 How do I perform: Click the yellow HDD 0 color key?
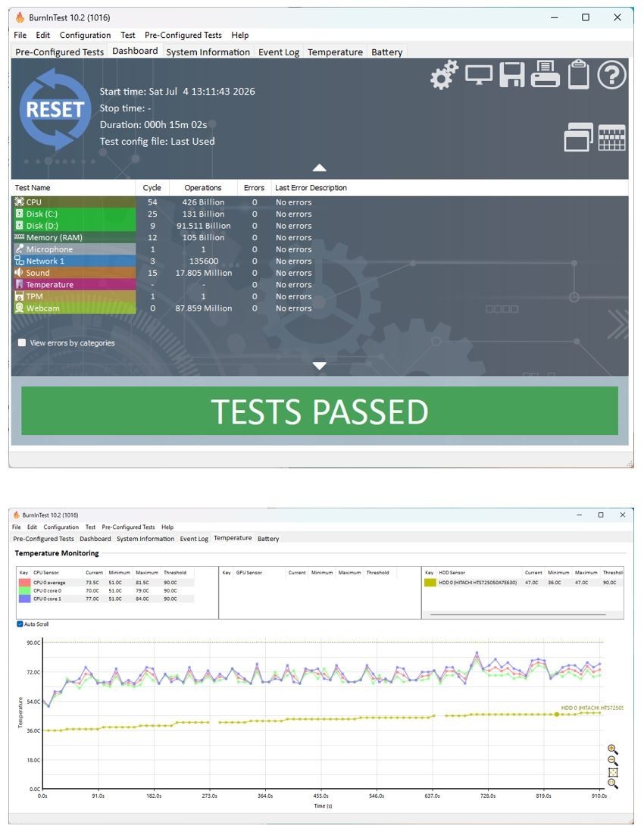430,583
